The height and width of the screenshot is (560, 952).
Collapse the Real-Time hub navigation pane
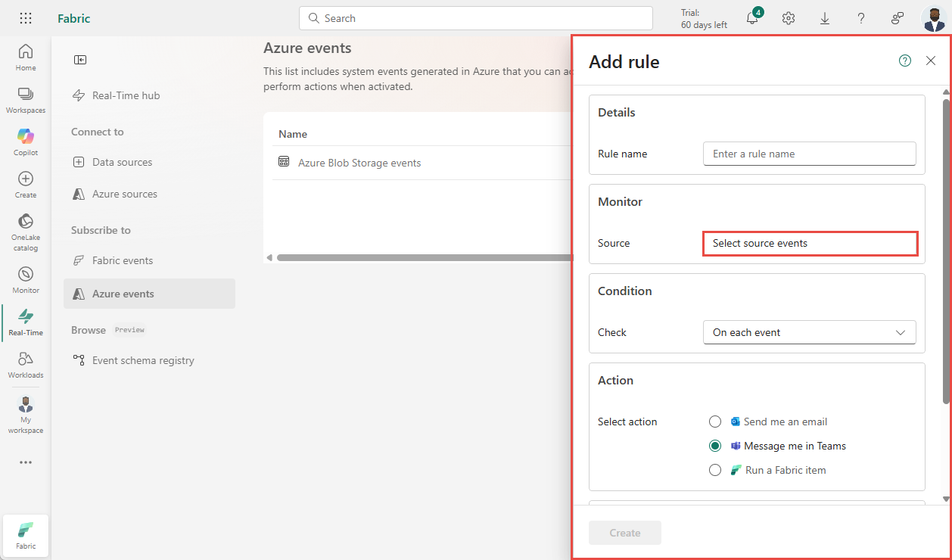[80, 60]
